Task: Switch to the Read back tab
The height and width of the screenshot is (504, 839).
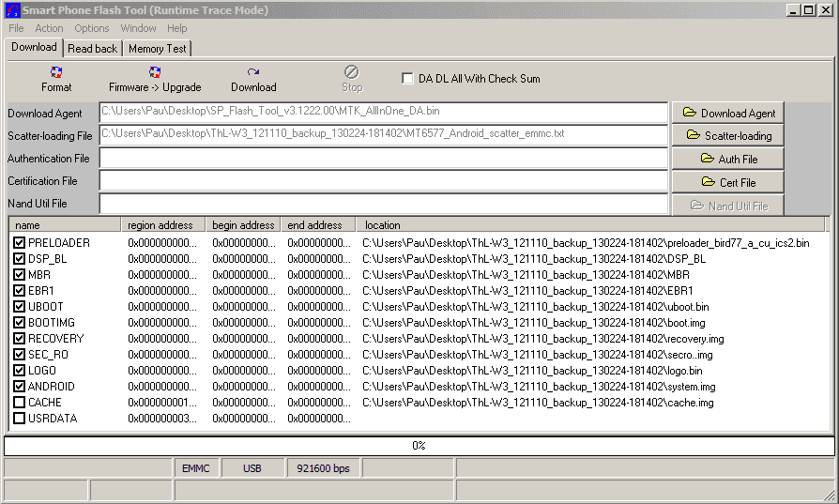Action: click(x=92, y=49)
